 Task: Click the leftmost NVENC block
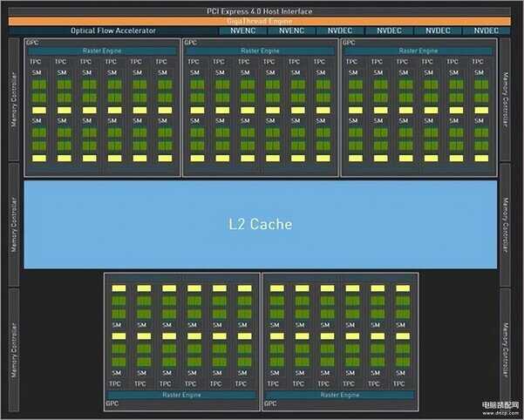pyautogui.click(x=243, y=30)
